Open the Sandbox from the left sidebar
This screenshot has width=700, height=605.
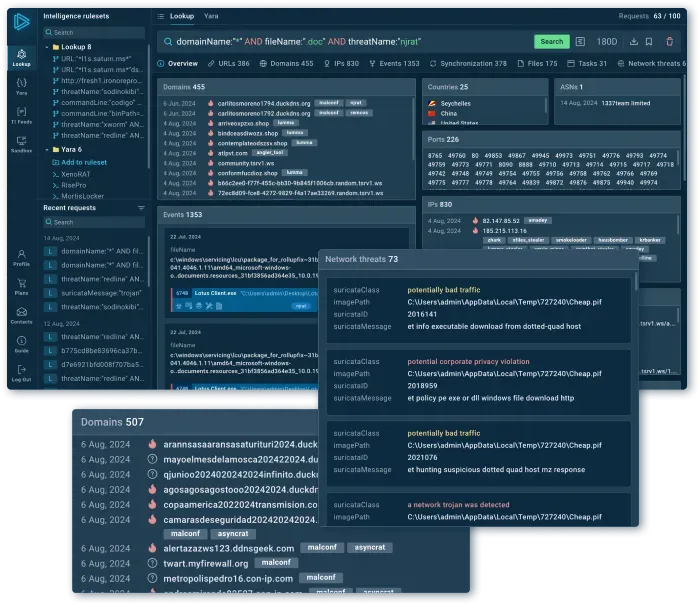(x=21, y=143)
